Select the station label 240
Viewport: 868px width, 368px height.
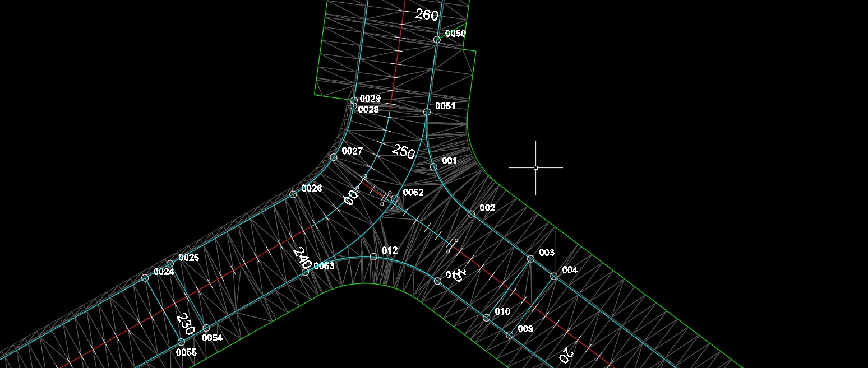302,257
